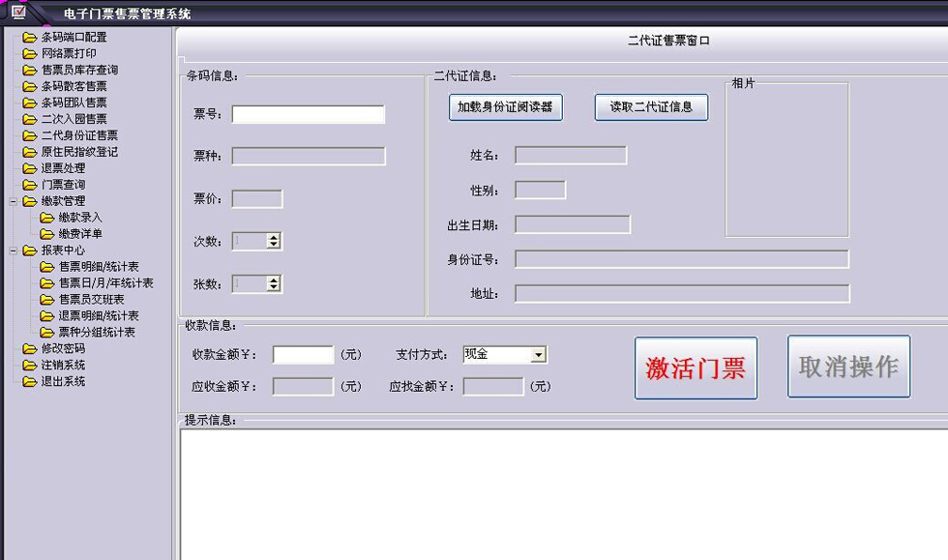This screenshot has width=948, height=560.
Task: Click the folder icon next to 退出系统
Action: pos(29,382)
